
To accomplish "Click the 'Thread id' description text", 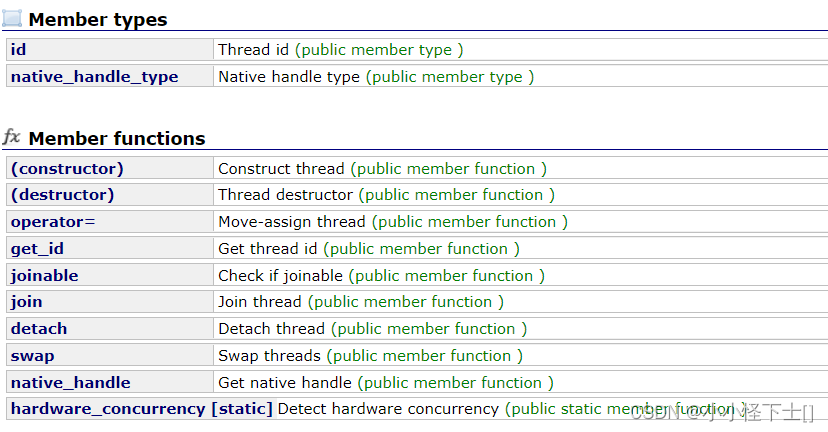I will [254, 49].
